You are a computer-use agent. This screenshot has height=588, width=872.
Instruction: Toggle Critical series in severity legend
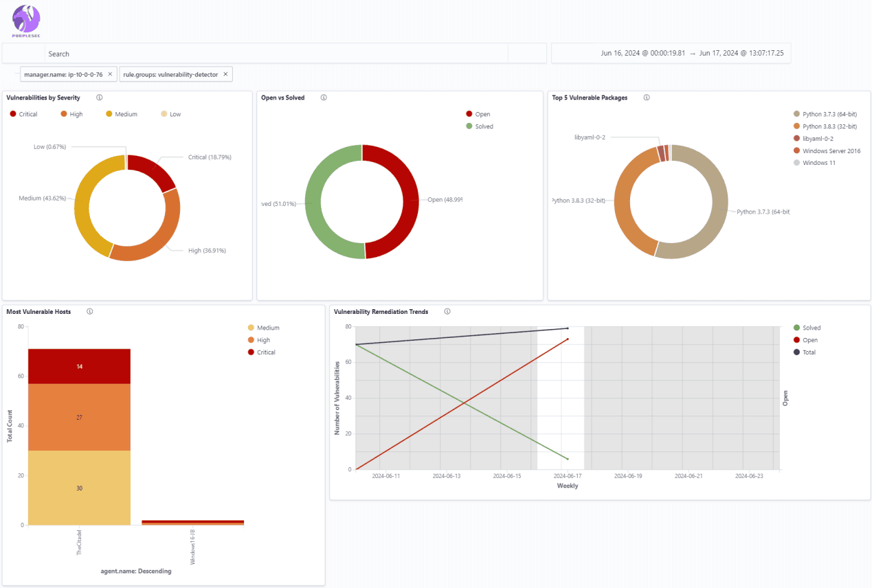coord(23,114)
